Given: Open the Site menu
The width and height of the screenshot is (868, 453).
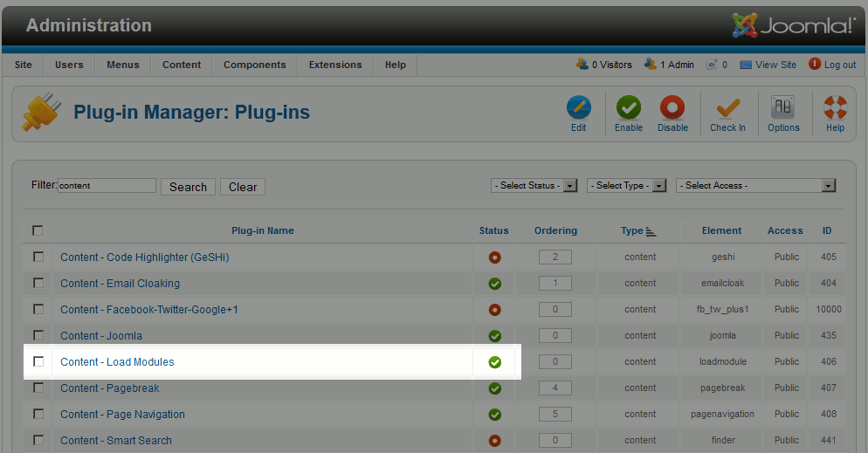Looking at the screenshot, I should pos(24,65).
